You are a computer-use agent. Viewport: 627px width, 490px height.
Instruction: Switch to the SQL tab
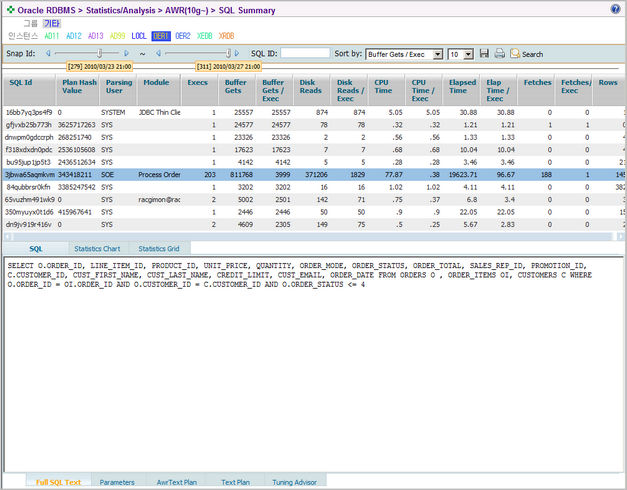tap(36, 248)
